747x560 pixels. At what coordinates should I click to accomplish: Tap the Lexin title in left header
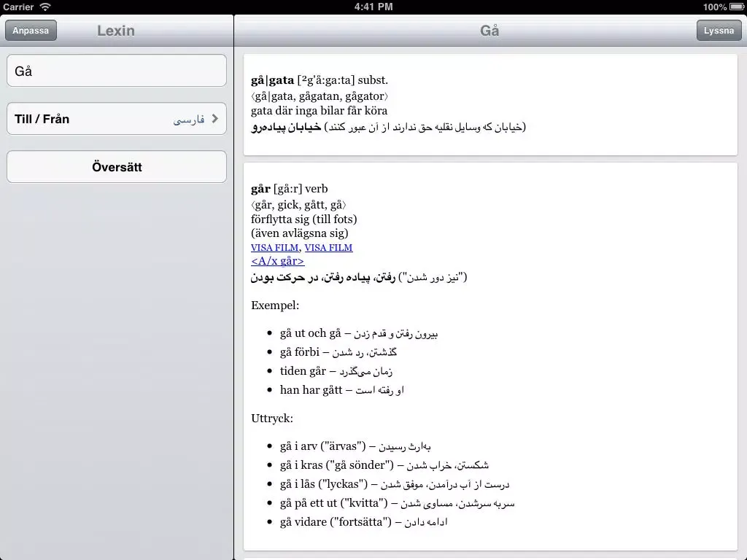tap(115, 31)
